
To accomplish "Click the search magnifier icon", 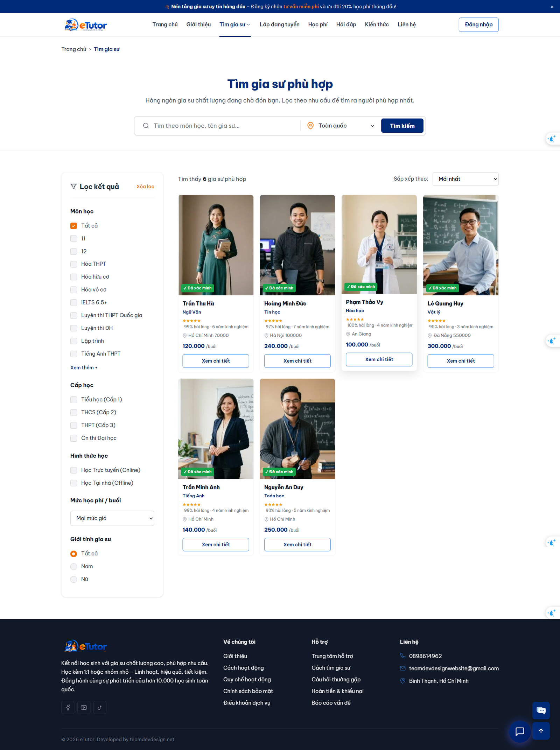I will [146, 126].
